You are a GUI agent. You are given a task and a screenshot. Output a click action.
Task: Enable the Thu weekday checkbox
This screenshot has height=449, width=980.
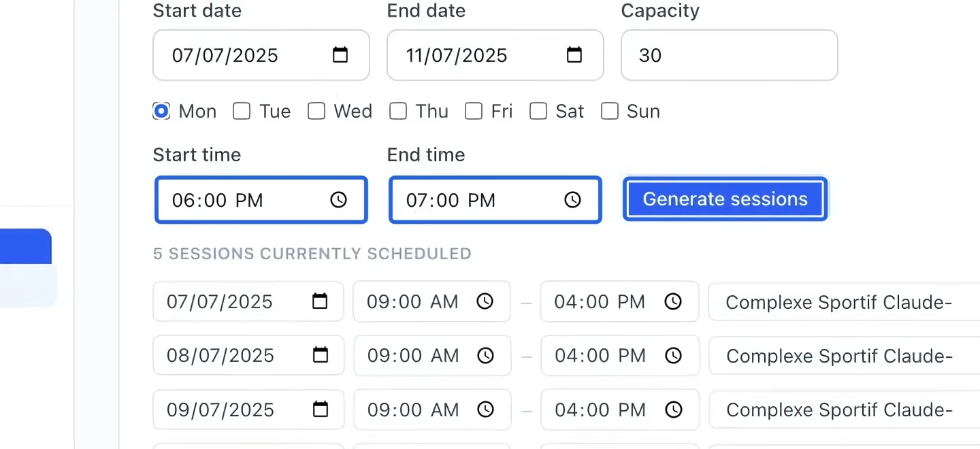click(398, 111)
